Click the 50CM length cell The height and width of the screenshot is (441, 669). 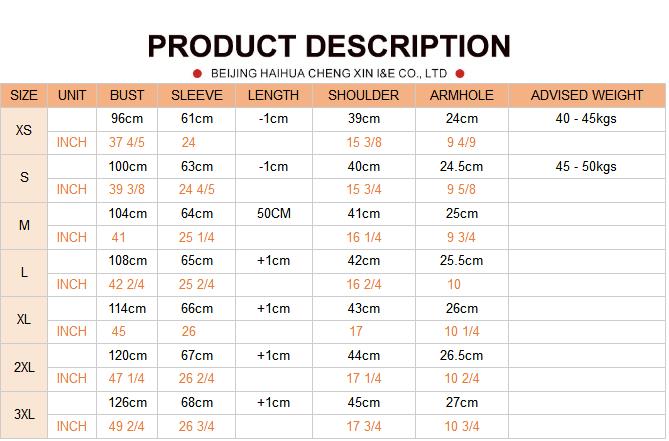[273, 214]
